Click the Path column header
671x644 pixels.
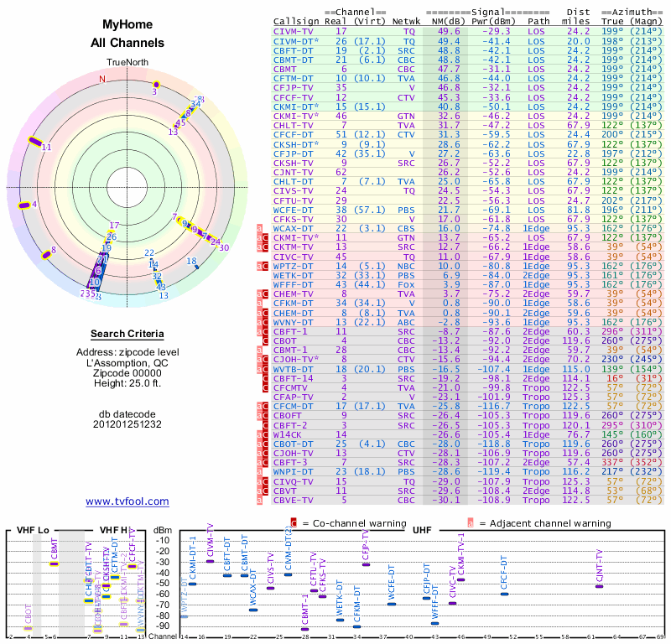(x=538, y=21)
